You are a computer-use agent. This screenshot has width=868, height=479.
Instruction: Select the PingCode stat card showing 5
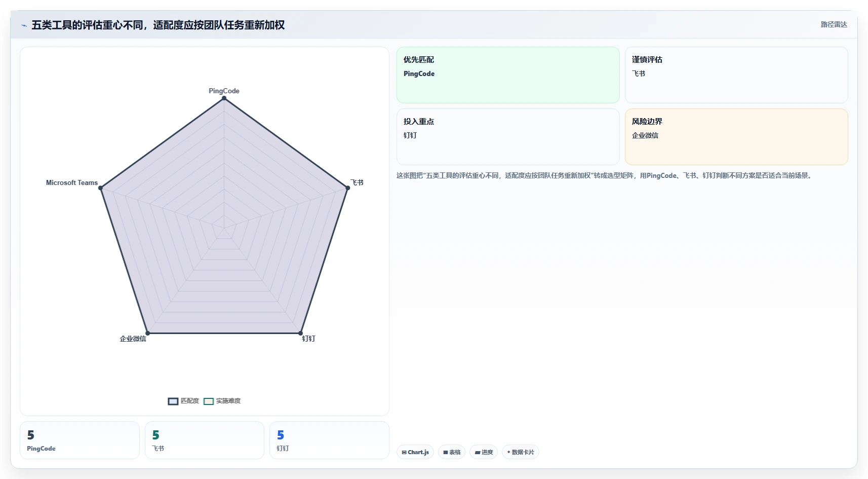coord(80,440)
